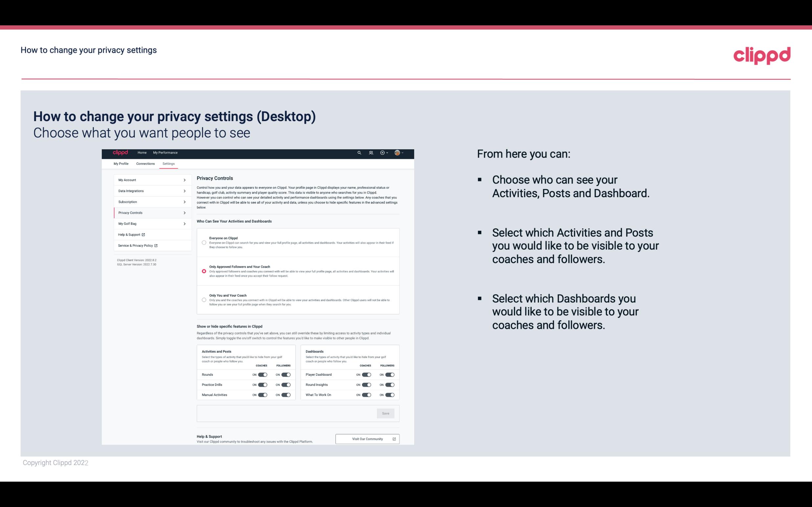Screen dimensions: 812x507
Task: Click the Save button on the settings form
Action: coord(386,413)
